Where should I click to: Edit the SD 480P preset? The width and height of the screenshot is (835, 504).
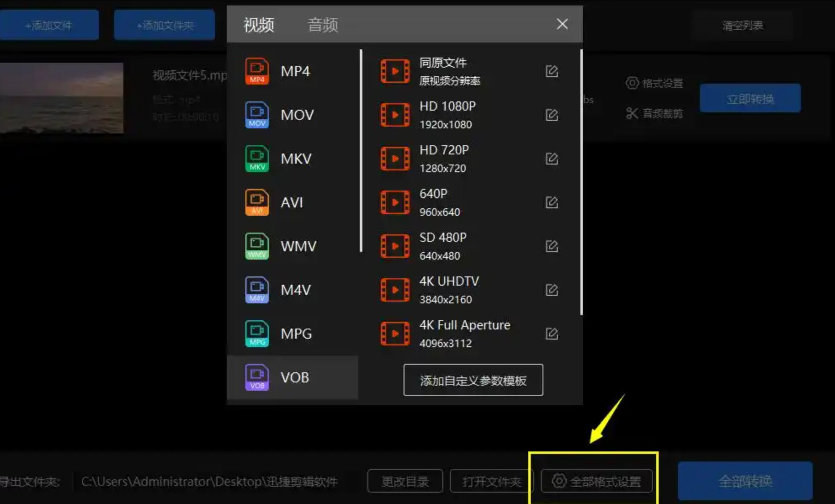click(x=551, y=246)
